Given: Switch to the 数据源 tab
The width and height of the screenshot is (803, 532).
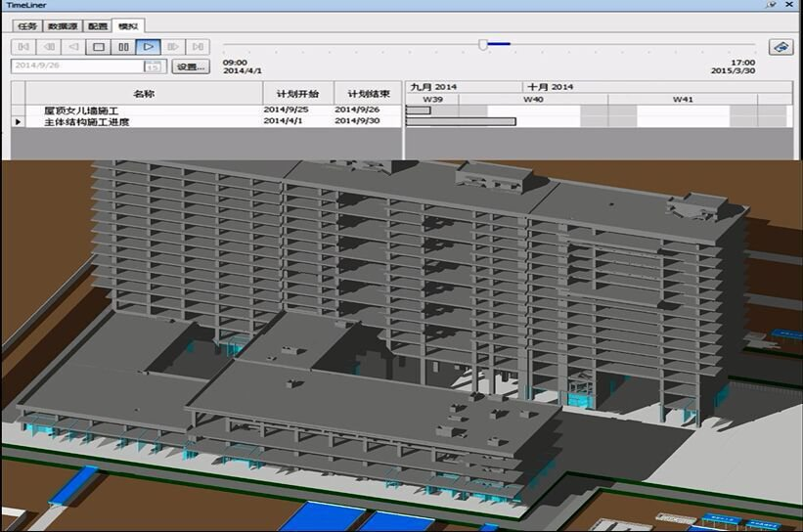Looking at the screenshot, I should coord(63,26).
